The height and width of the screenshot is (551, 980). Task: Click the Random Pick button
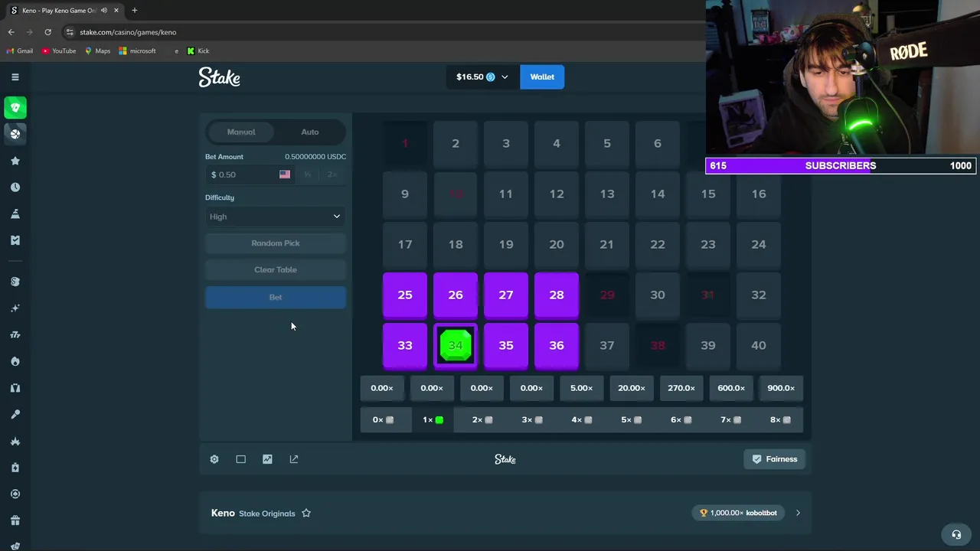click(x=276, y=243)
